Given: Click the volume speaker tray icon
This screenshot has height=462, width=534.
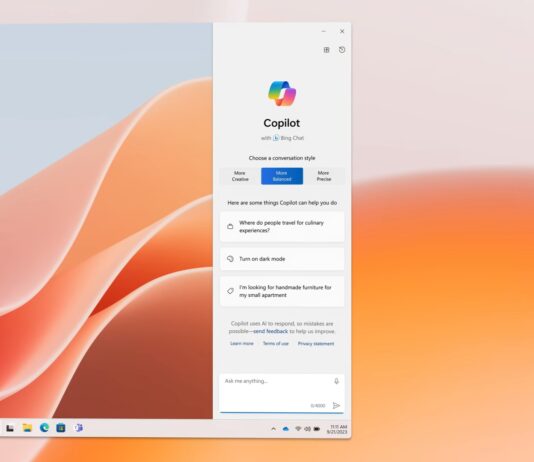Looking at the screenshot, I should click(x=307, y=429).
